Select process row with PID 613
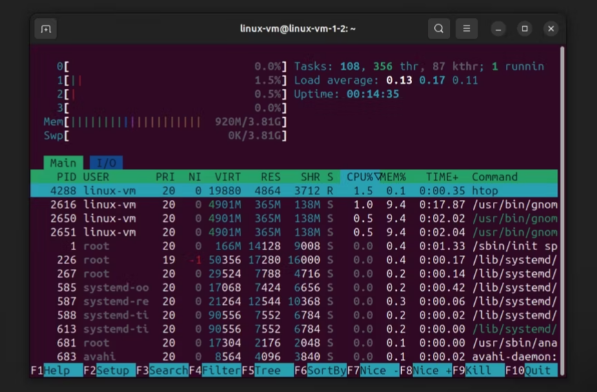The height and width of the screenshot is (392, 597). pos(294,329)
